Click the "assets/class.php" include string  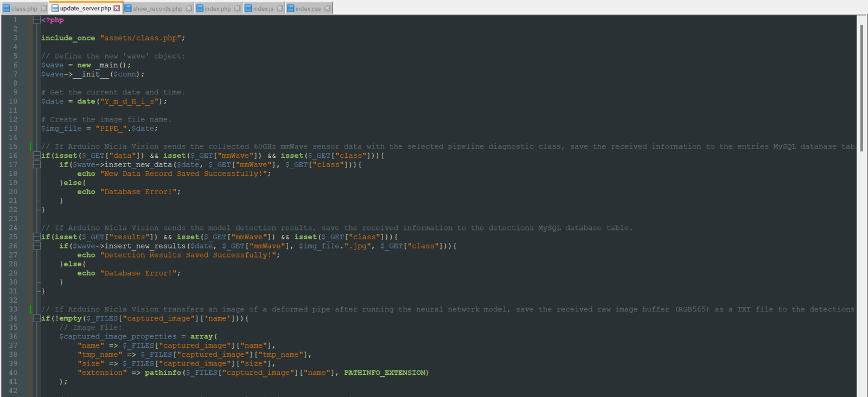141,38
